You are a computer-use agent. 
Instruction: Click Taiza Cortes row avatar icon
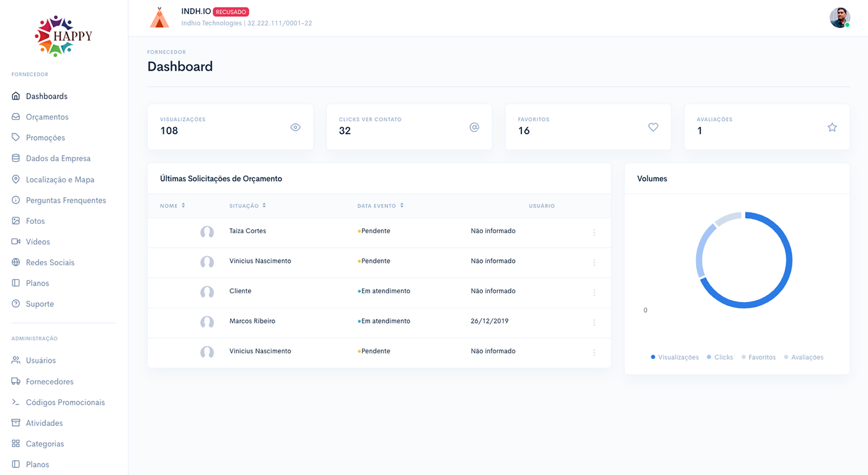[207, 232]
